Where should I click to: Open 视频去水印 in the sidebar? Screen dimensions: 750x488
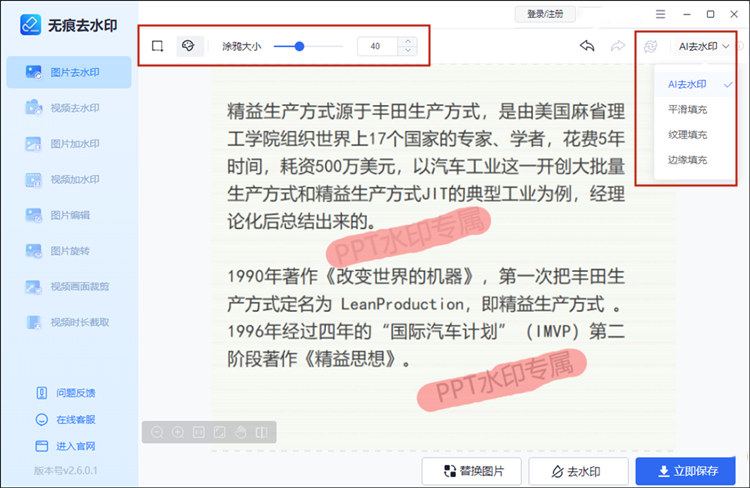[x=69, y=108]
